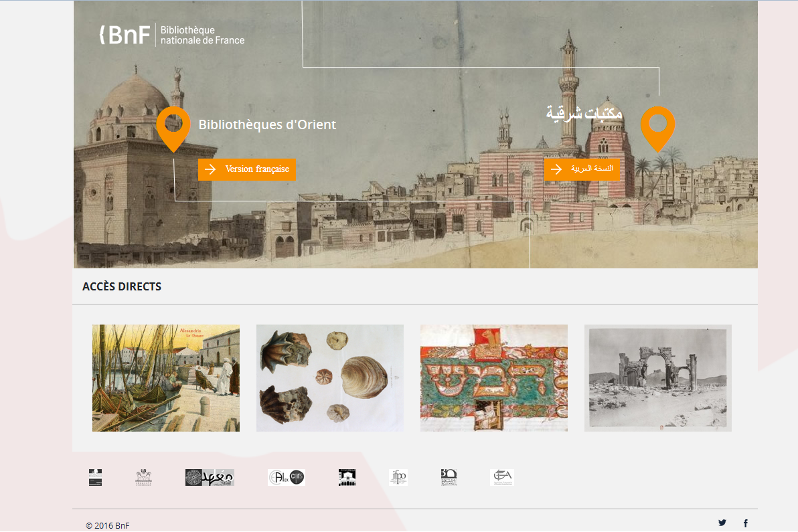Click the ifpo partner logo

(398, 477)
